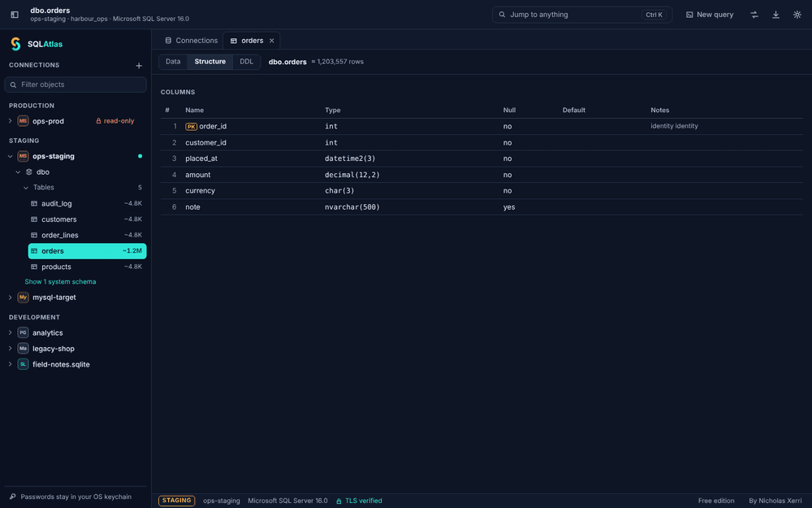812x508 pixels.
Task: Open the products table
Action: click(x=87, y=267)
